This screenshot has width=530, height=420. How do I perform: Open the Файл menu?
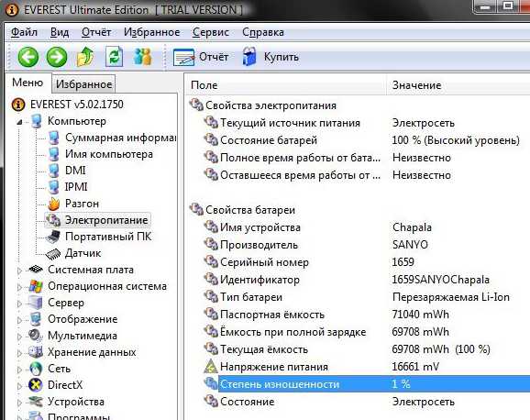point(24,32)
